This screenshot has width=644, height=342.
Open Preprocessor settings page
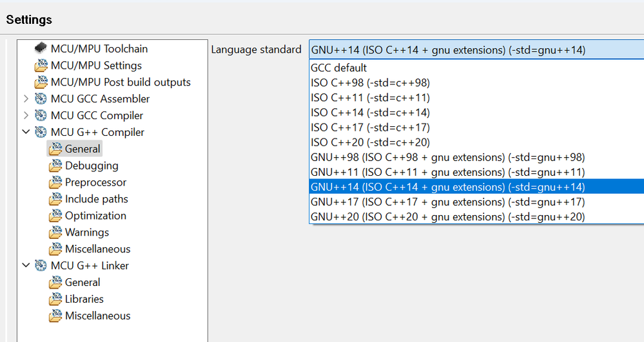[x=95, y=182]
